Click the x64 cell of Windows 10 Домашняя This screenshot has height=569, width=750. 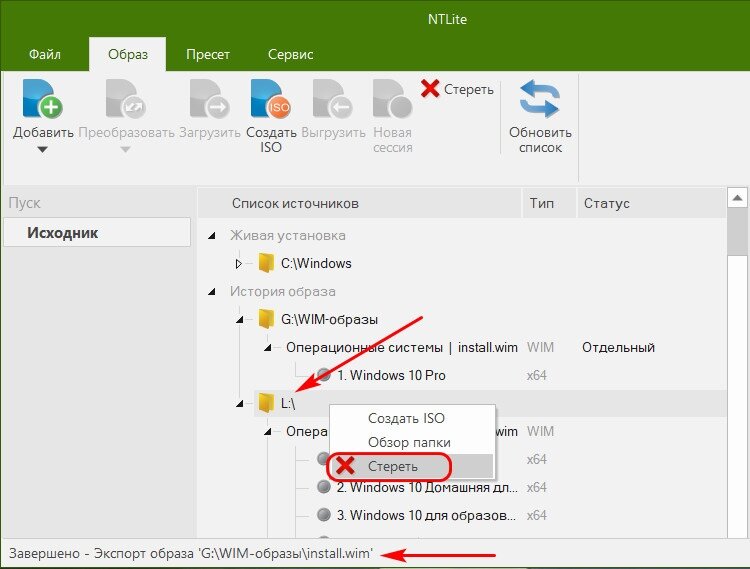[x=536, y=487]
